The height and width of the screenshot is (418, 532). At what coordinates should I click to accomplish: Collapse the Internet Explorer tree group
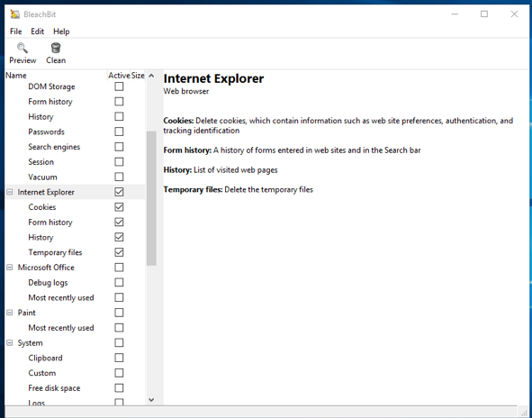click(10, 192)
